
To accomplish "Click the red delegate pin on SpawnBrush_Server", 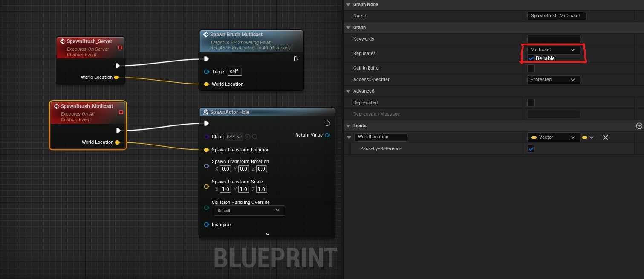I will point(120,47).
